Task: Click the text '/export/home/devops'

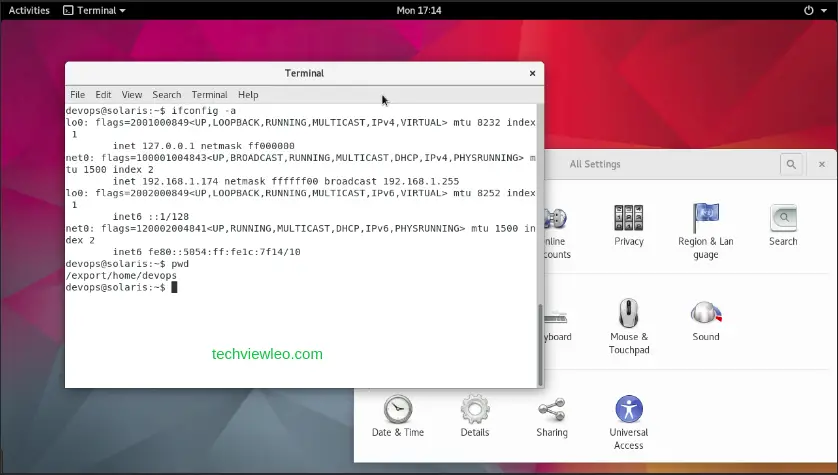Action: pos(121,276)
